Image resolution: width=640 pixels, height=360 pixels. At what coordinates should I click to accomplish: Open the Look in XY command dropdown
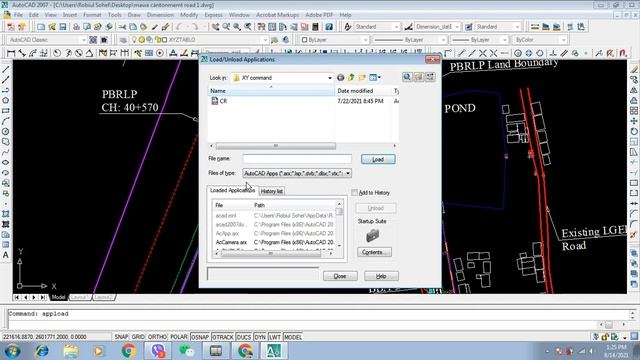pos(330,78)
